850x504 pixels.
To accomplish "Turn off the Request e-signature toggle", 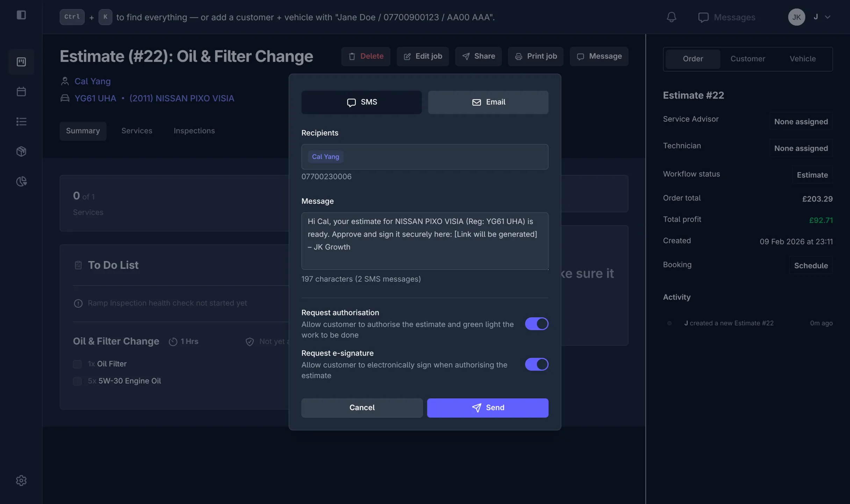I will [536, 364].
